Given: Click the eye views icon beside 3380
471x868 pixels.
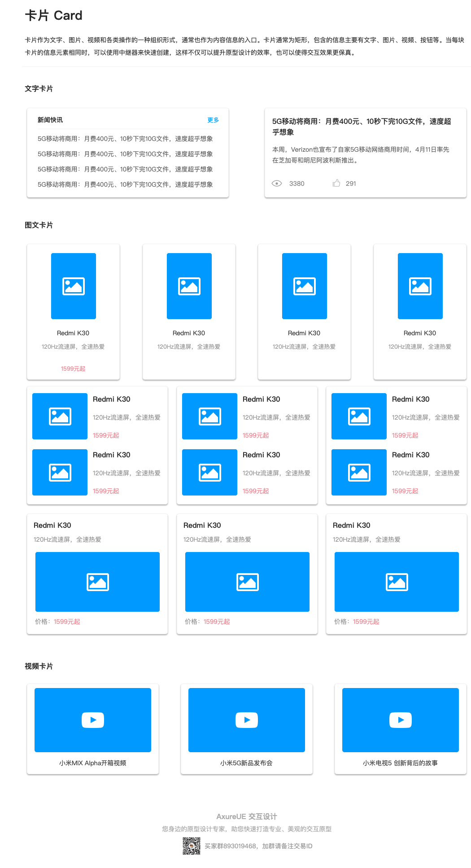Looking at the screenshot, I should click(x=277, y=183).
